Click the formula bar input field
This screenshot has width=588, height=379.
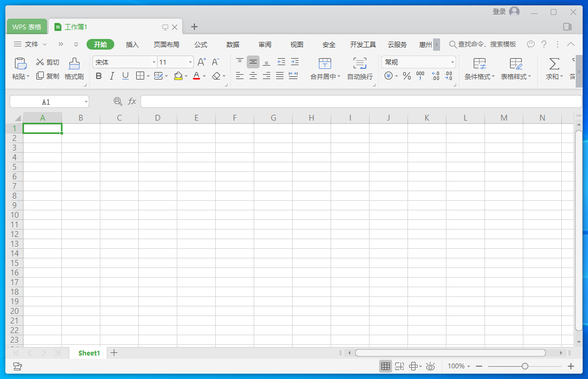coord(360,101)
